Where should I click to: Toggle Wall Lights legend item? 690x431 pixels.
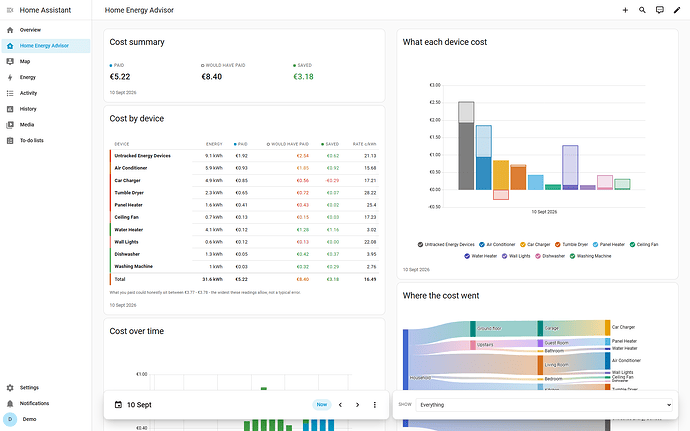[x=516, y=256]
